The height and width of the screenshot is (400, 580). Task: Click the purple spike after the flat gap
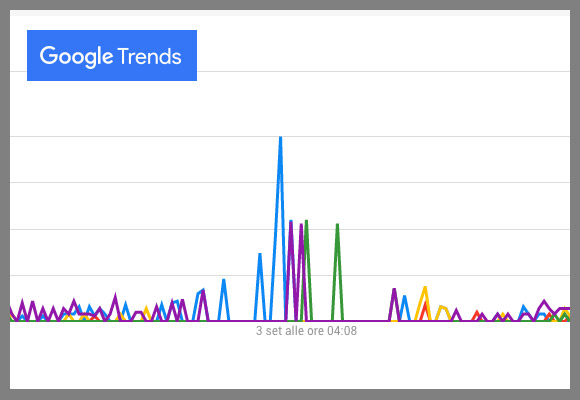click(394, 289)
